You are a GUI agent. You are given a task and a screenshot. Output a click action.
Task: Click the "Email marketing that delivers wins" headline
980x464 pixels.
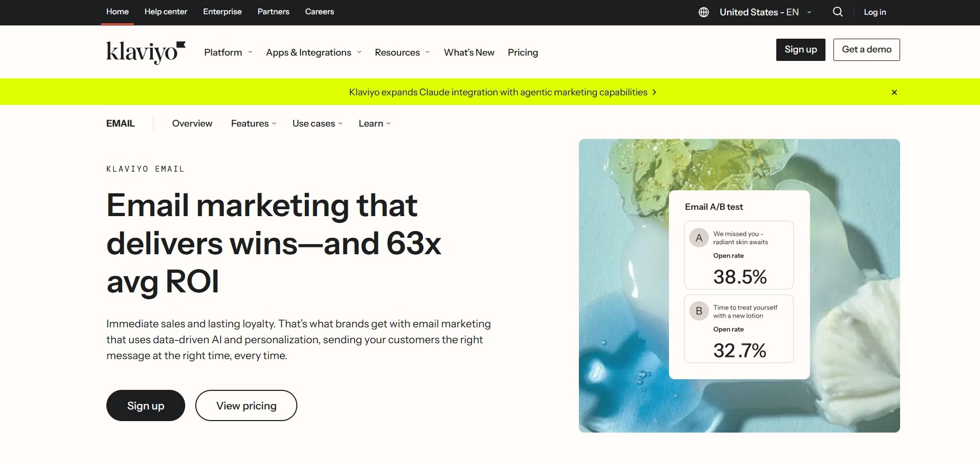click(x=274, y=243)
